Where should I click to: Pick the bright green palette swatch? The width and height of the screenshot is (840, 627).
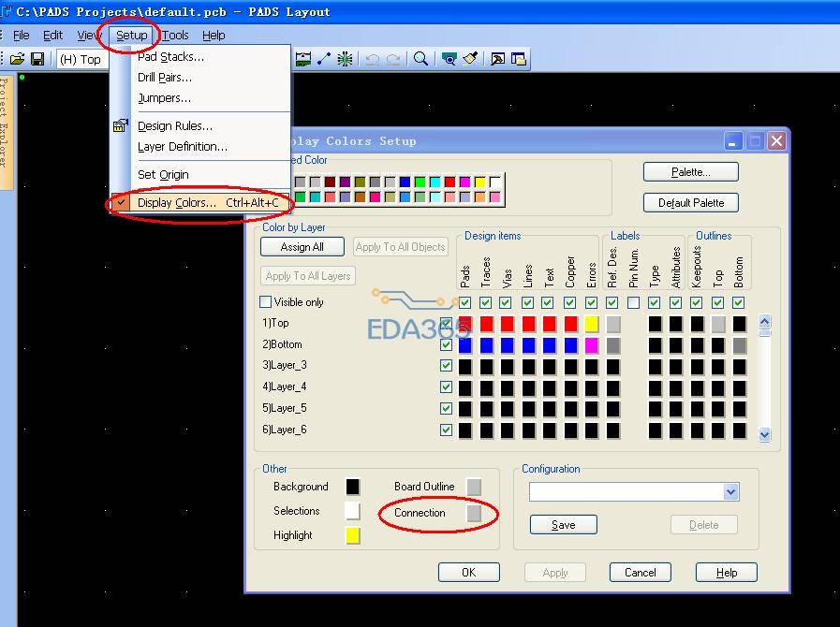(x=420, y=182)
